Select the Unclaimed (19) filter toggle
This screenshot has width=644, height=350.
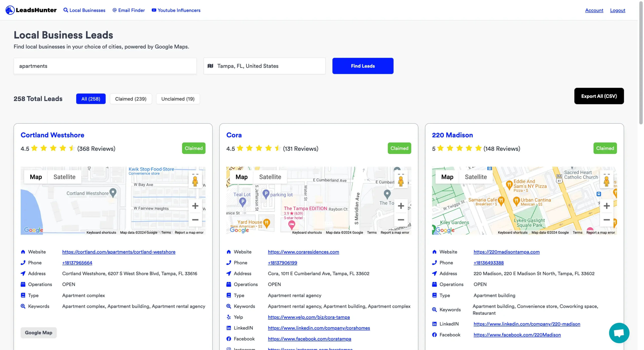(178, 98)
